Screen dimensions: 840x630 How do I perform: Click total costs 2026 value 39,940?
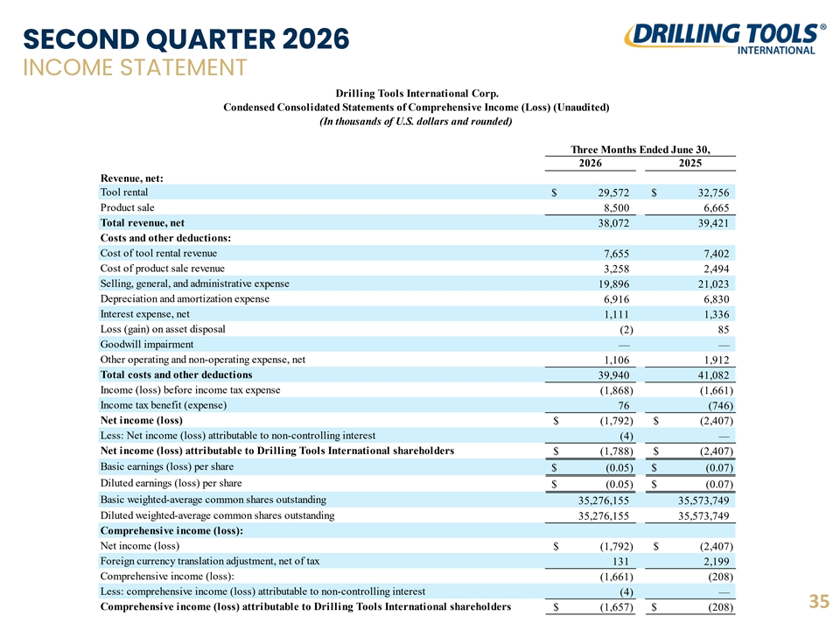tap(613, 375)
